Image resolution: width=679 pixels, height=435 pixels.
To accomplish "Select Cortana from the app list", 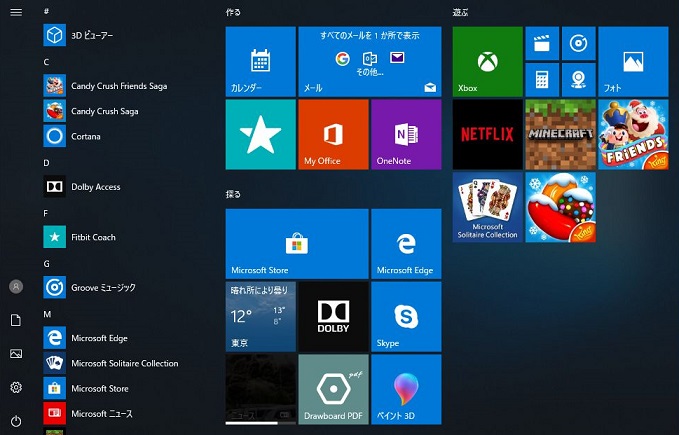I will [86, 136].
